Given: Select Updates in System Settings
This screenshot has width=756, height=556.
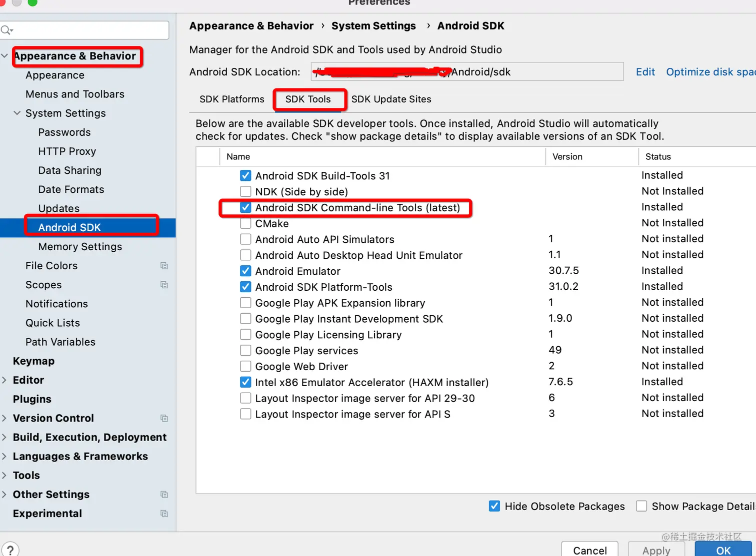Looking at the screenshot, I should coord(59,208).
